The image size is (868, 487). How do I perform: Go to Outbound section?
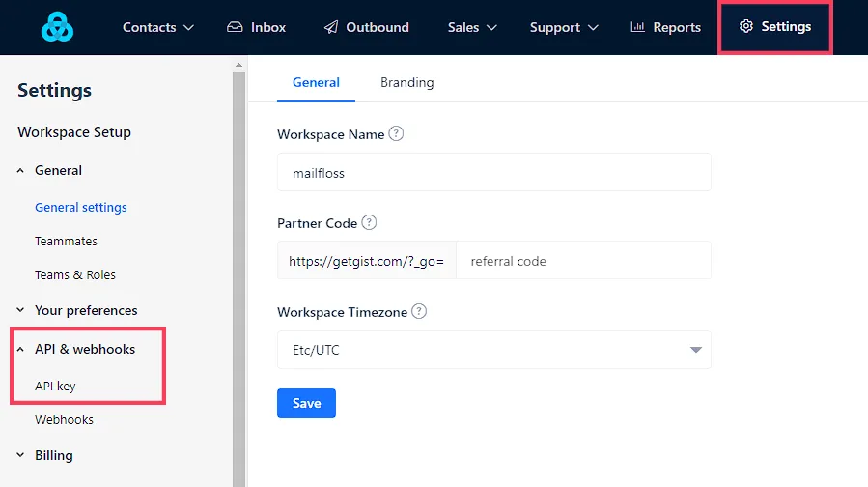point(367,27)
